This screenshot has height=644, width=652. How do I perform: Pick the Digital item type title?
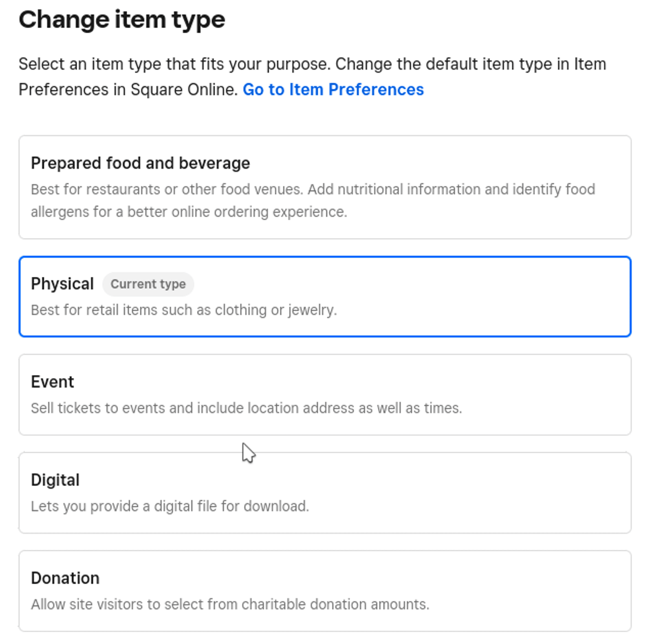(x=55, y=480)
